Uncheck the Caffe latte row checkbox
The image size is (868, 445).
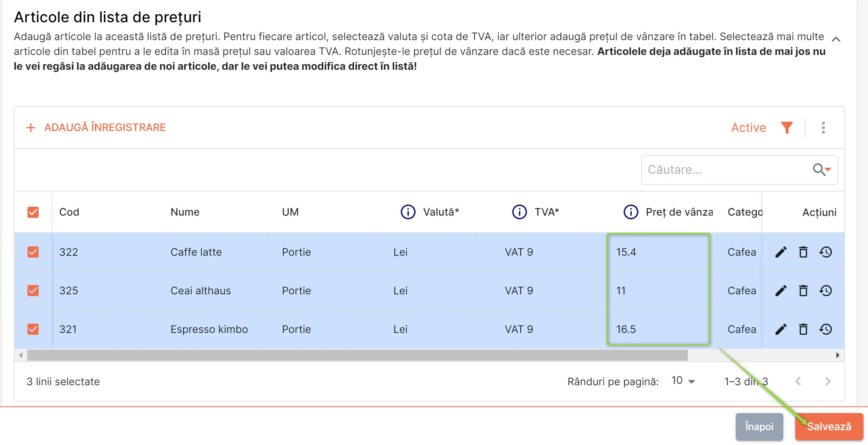tap(33, 252)
